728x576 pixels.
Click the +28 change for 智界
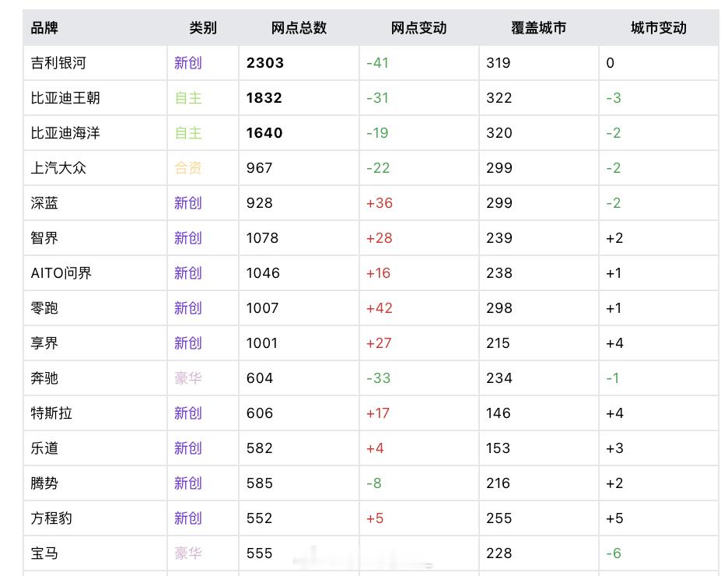(x=380, y=238)
